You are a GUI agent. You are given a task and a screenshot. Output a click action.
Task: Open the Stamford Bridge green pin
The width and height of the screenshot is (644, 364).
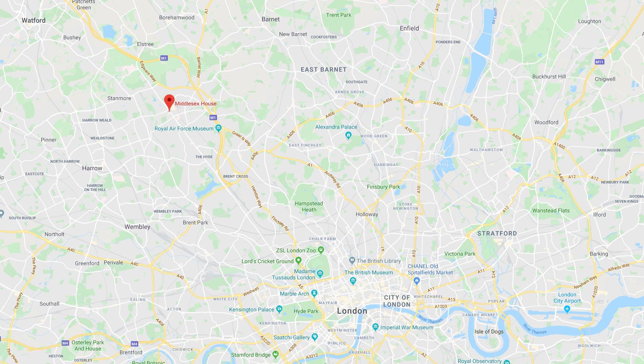[x=275, y=354]
